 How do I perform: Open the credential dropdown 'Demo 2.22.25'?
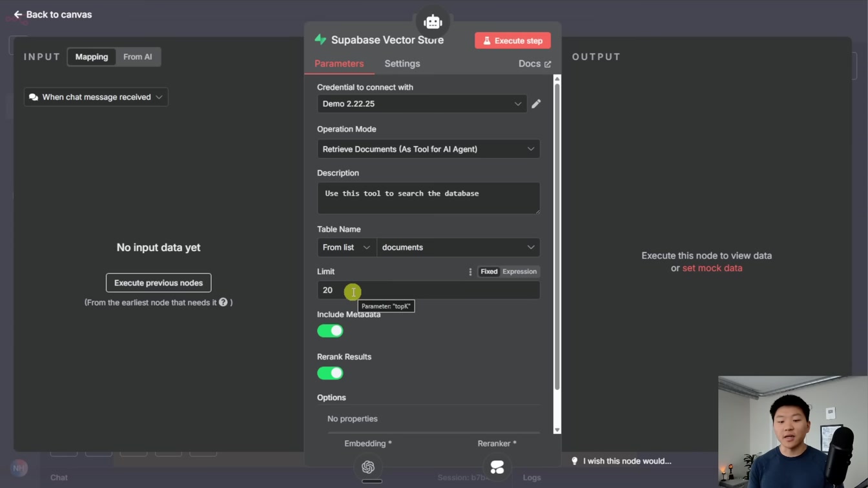click(422, 104)
